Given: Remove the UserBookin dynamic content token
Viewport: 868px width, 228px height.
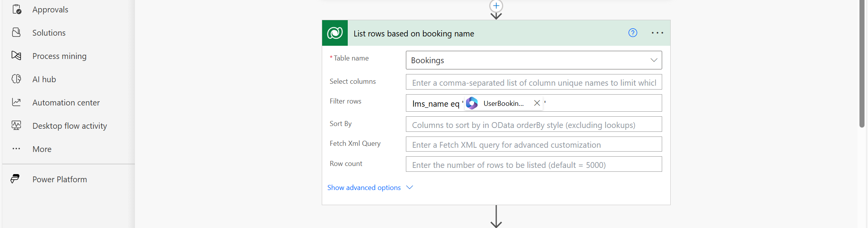Looking at the screenshot, I should pyautogui.click(x=537, y=103).
